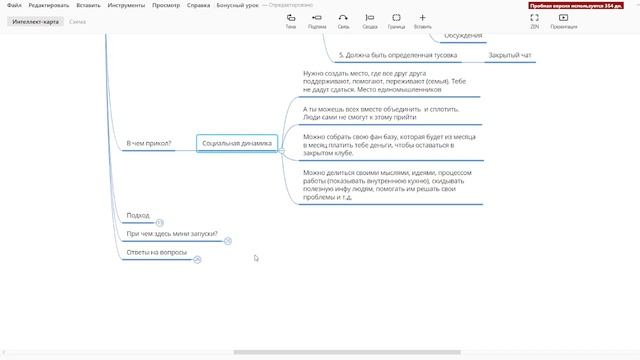Insert a relationship with Связь tool
640x360 pixels.
click(343, 21)
